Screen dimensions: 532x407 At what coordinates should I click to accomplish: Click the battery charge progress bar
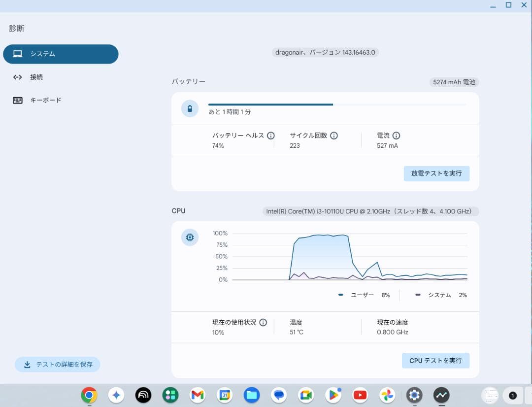tap(336, 104)
